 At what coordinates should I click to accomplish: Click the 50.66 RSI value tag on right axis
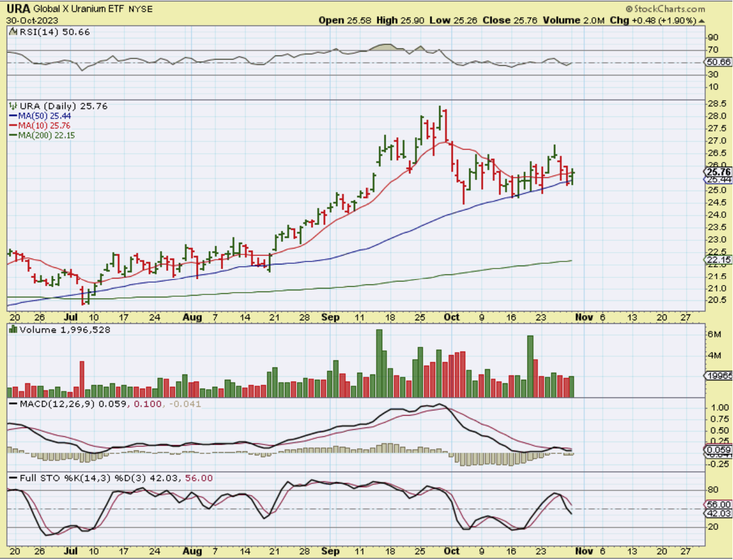[718, 62]
